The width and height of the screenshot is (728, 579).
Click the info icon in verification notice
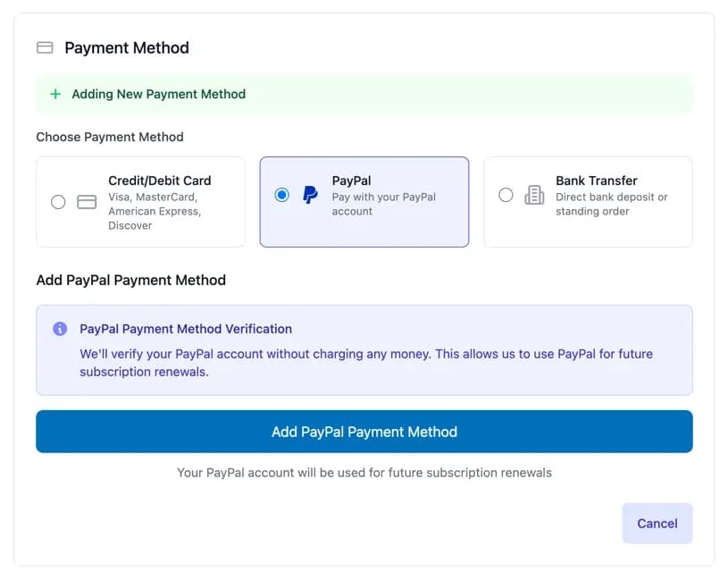click(x=60, y=329)
